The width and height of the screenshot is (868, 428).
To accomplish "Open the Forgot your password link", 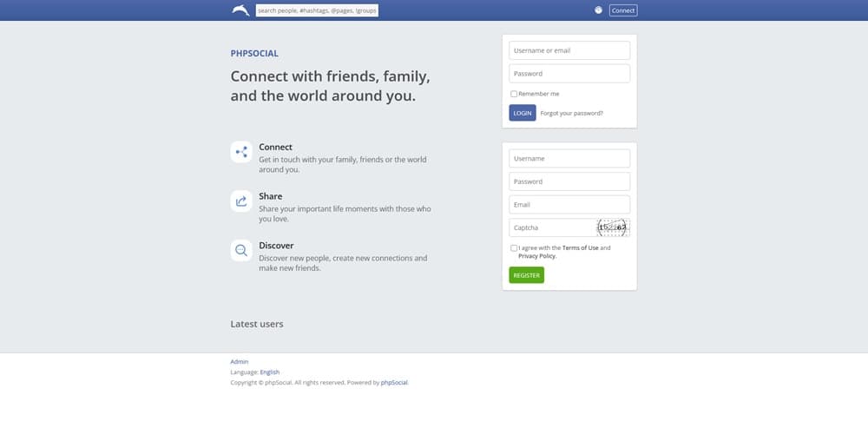I will point(571,113).
